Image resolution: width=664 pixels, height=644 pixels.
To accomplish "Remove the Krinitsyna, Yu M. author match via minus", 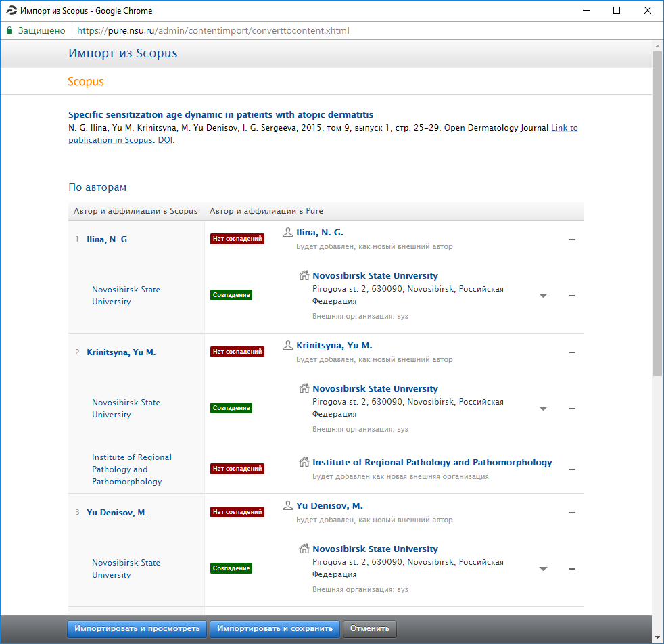I will click(571, 352).
